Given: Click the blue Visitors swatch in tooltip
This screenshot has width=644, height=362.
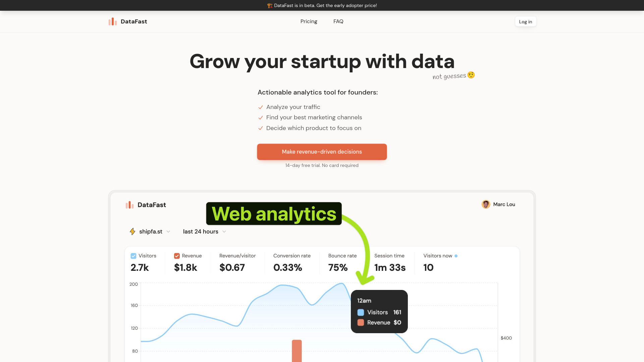Looking at the screenshot, I should 361,312.
